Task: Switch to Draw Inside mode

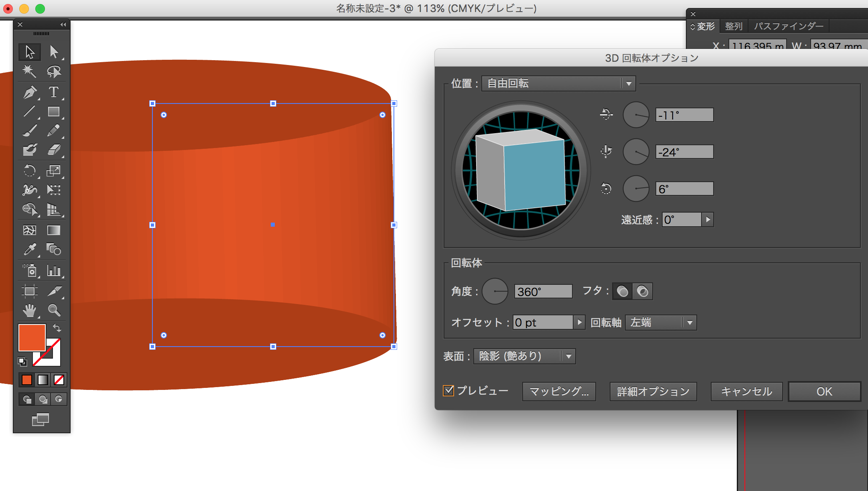Action: coord(59,399)
